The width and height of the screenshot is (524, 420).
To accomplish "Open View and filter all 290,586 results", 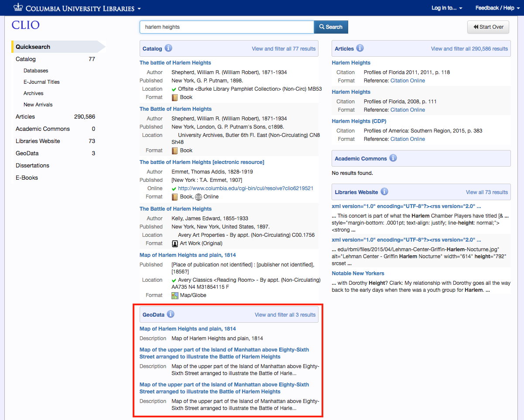I will coord(469,49).
